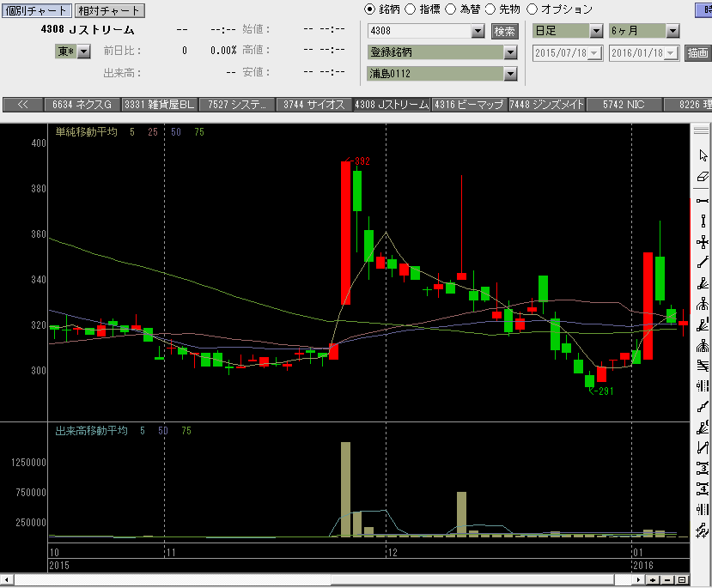
Task: Select the vertical time-zone lines tool
Action: coord(703,386)
